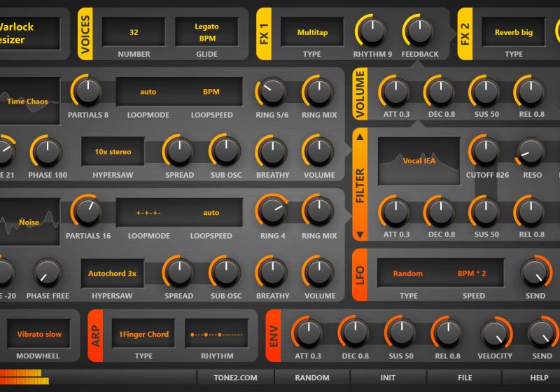Click the PARTIALS 8 knob
560x392 pixels.
87,91
